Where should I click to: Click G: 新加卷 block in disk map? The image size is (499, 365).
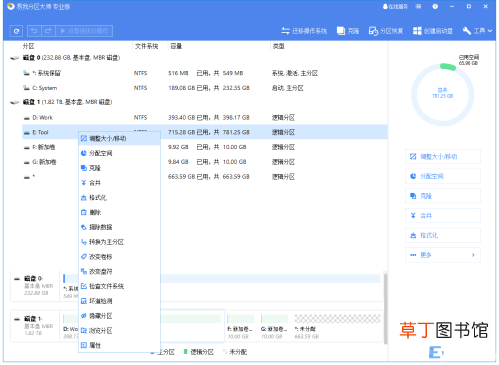(274, 326)
